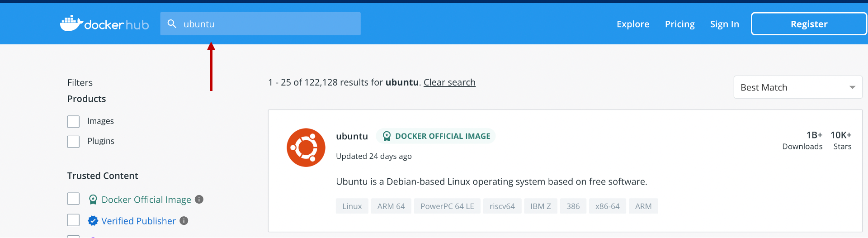Select the ARM 64 tag
This screenshot has height=238, width=868.
(x=391, y=206)
